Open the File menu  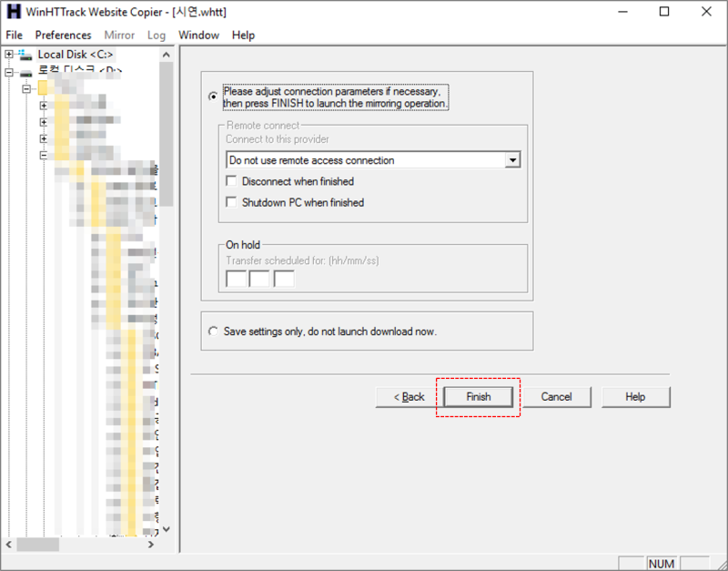14,36
